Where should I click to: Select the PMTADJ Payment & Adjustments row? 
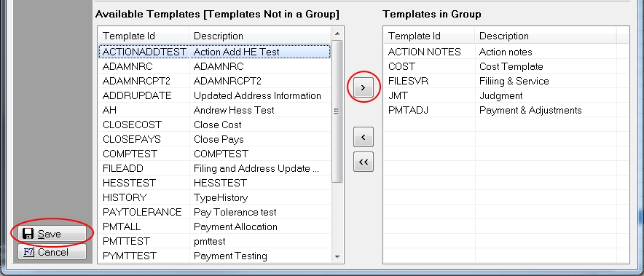(506, 110)
